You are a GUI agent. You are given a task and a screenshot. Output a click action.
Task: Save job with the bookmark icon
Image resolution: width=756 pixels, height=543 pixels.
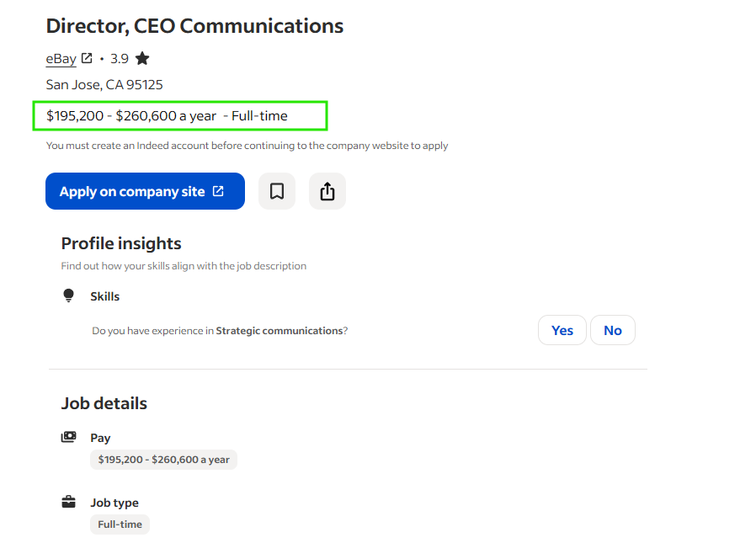[x=277, y=191]
